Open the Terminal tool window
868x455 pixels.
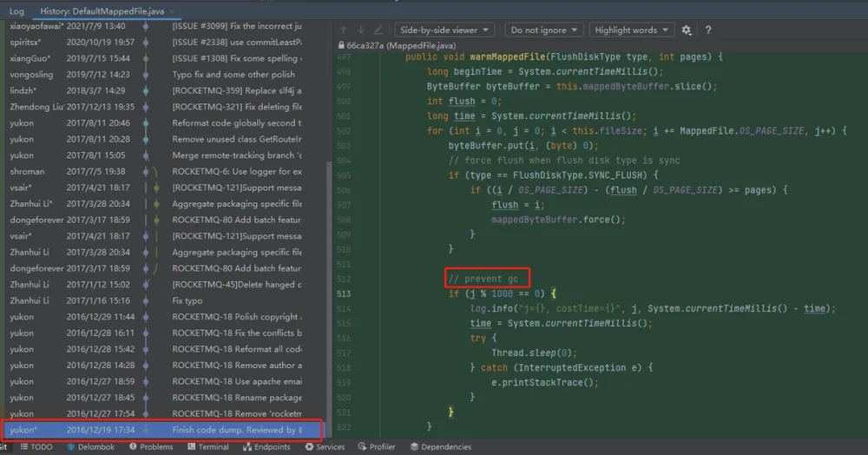[208, 446]
